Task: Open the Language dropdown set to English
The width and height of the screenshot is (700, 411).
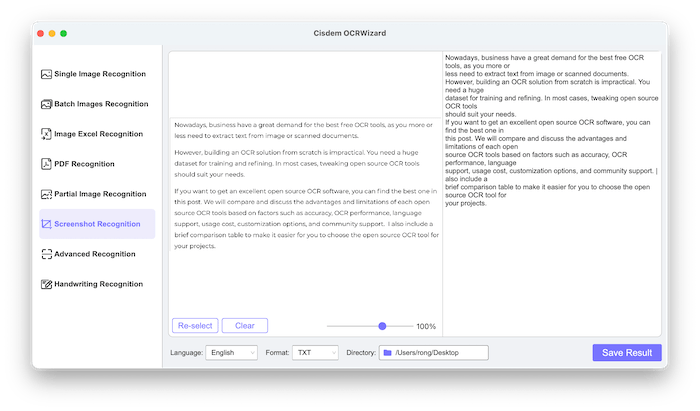Action: [x=231, y=353]
